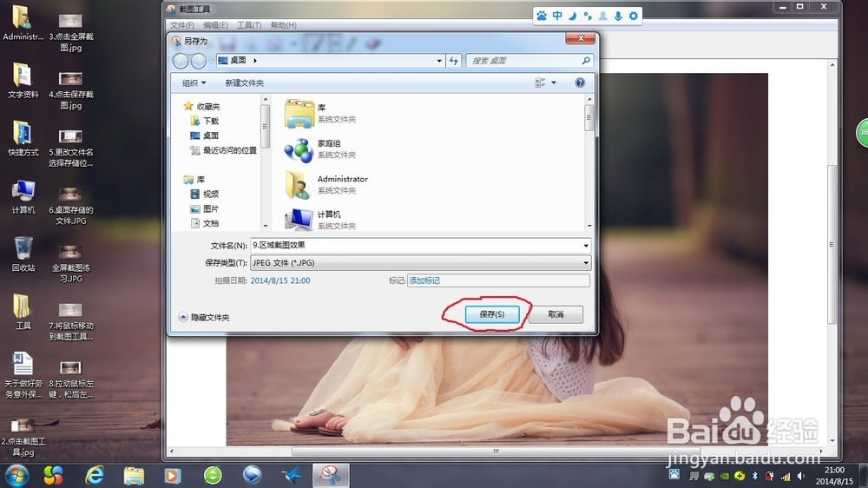The height and width of the screenshot is (488, 868).
Task: Select 文档 library in navigation pane
Action: pos(205,223)
